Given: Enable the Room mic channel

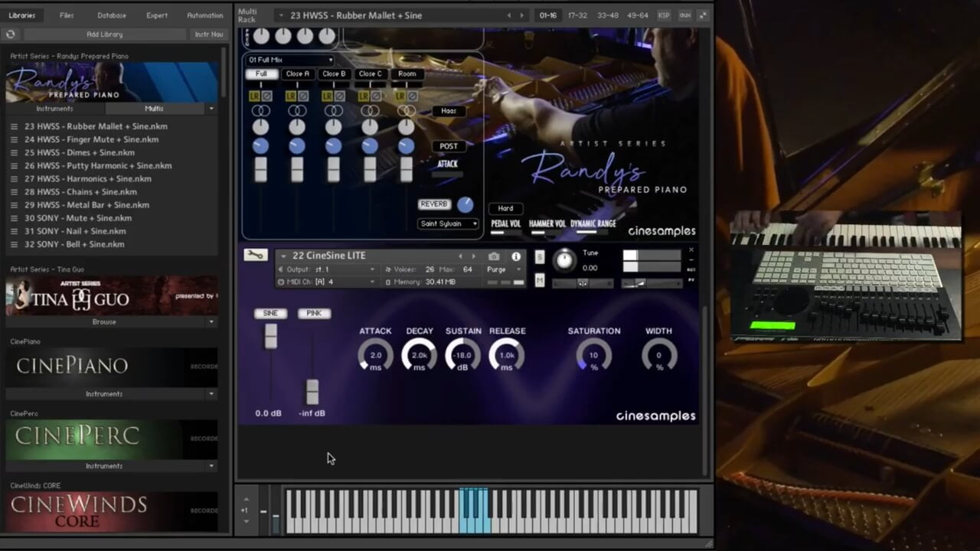Looking at the screenshot, I should 407,74.
